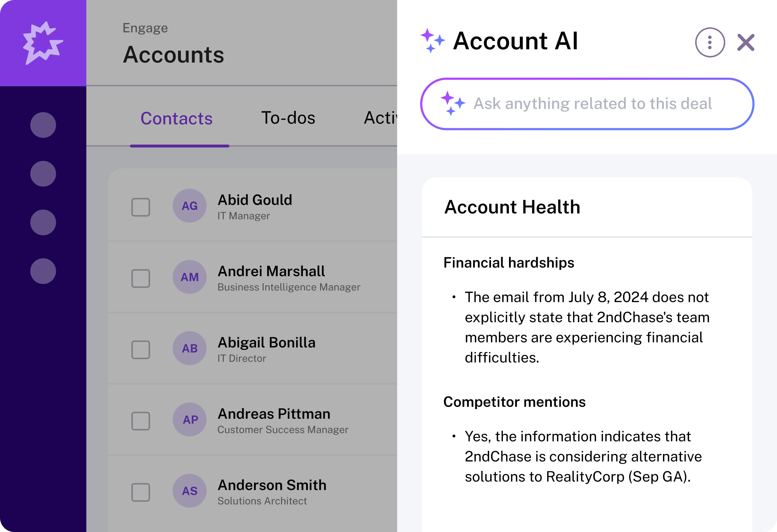Click the starburst logo in the sidebar
This screenshot has width=777, height=532.
pos(43,43)
